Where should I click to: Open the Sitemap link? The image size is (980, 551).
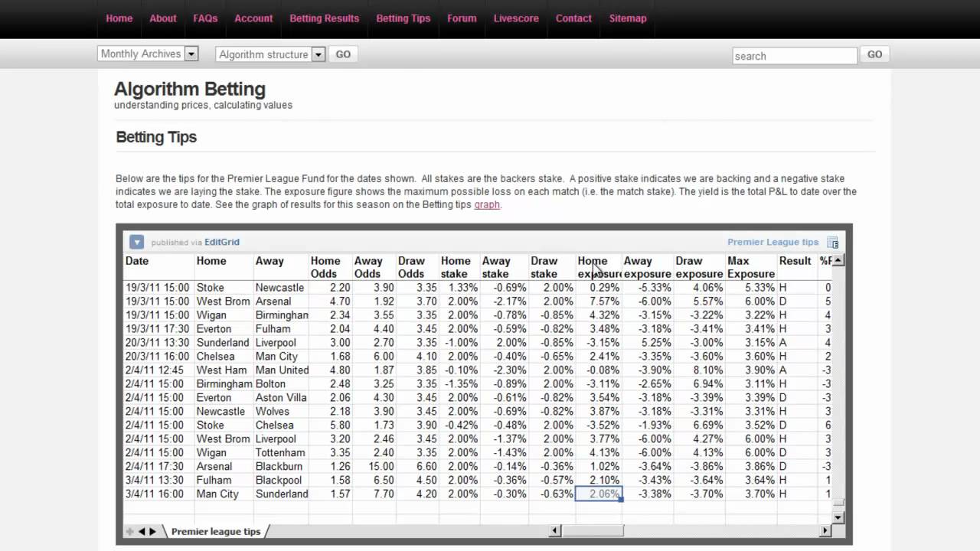(628, 18)
